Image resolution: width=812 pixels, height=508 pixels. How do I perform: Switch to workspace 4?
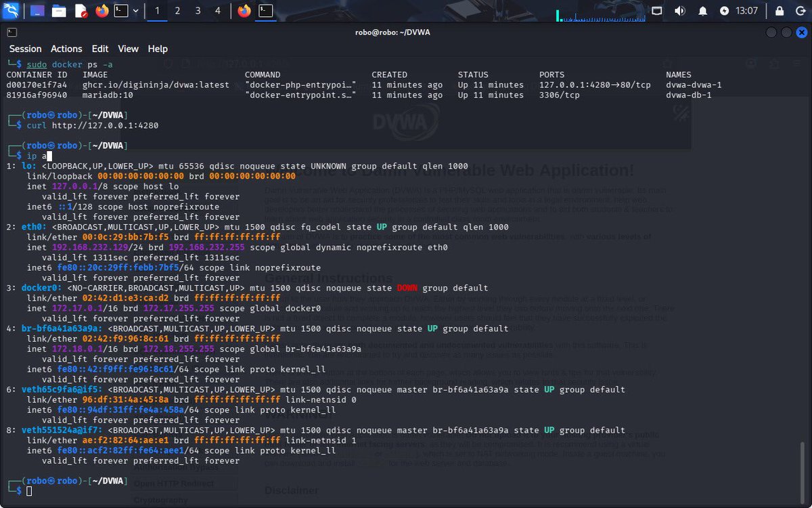tap(217, 11)
